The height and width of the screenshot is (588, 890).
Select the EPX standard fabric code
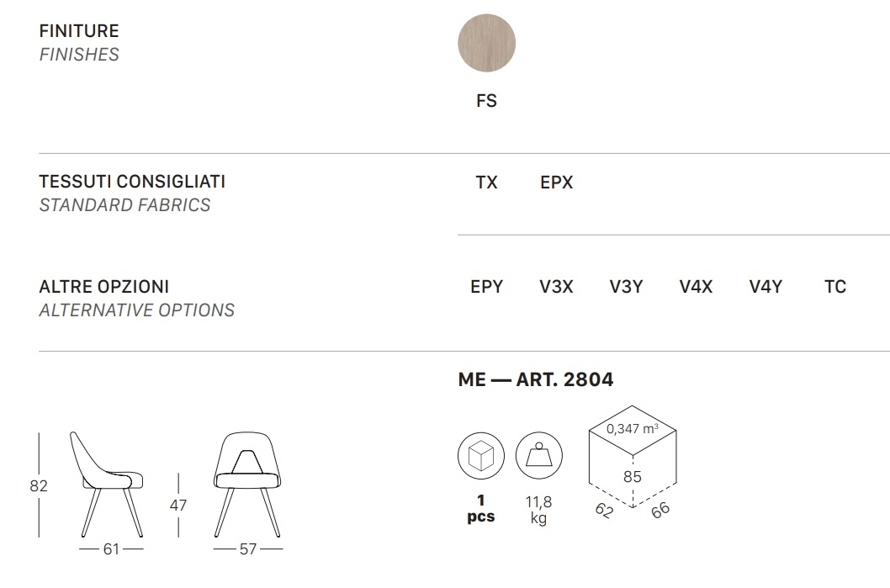point(556,183)
